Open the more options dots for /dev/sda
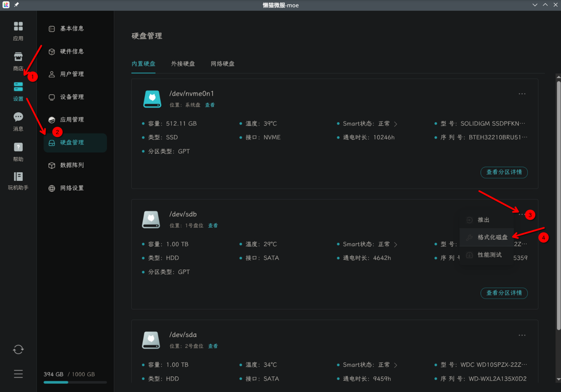 pos(522,335)
